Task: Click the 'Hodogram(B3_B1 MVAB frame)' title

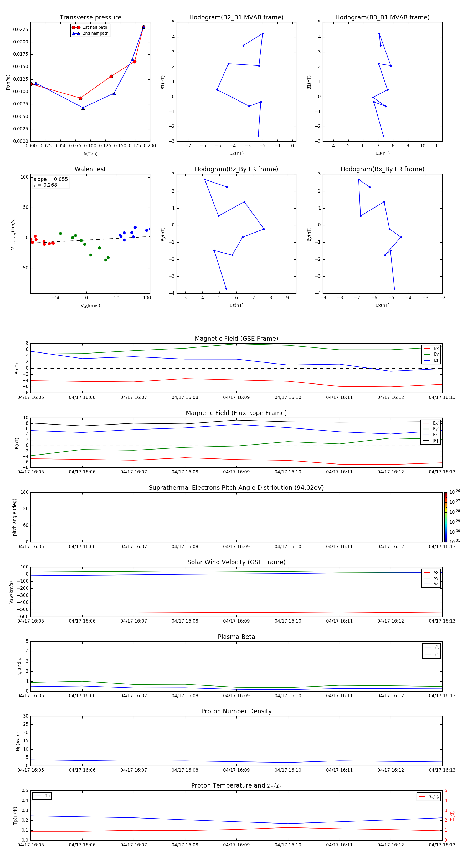Action: (x=382, y=18)
